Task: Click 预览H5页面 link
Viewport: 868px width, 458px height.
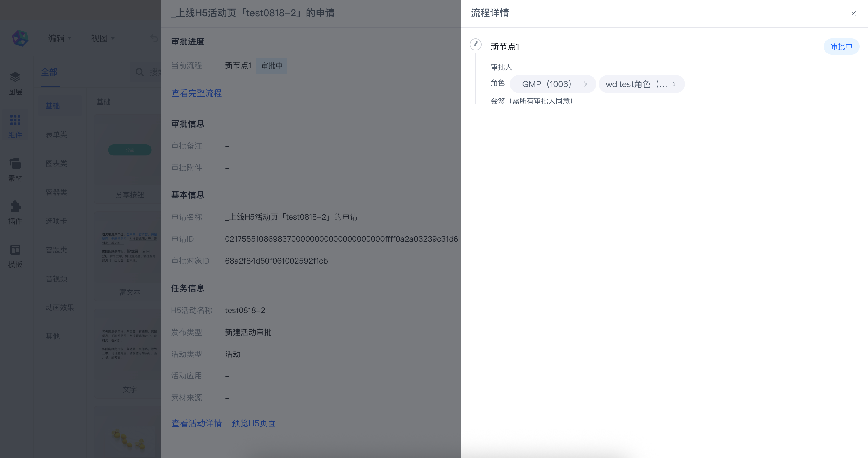Action: pos(254,423)
